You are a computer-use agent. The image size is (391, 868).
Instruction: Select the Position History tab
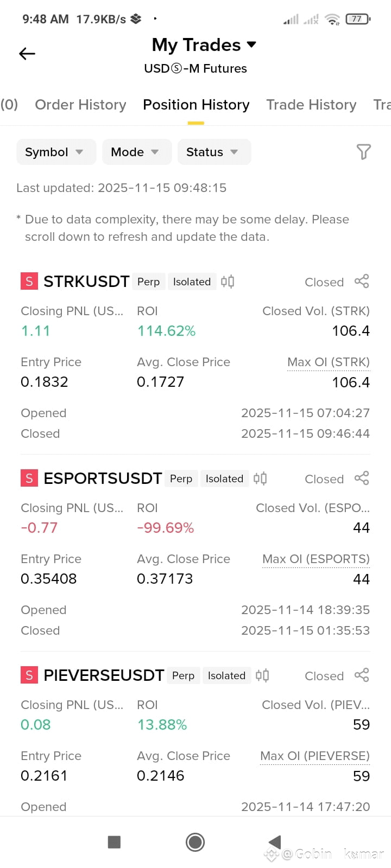pos(196,105)
